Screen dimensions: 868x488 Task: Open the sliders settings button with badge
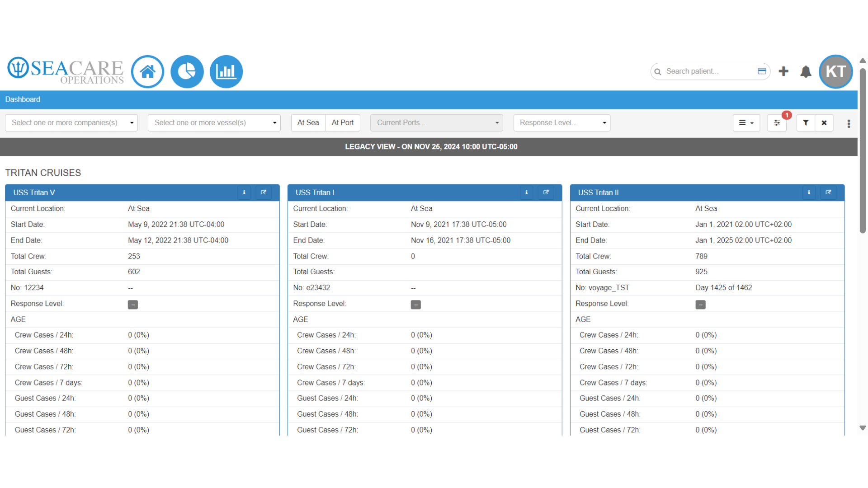777,123
